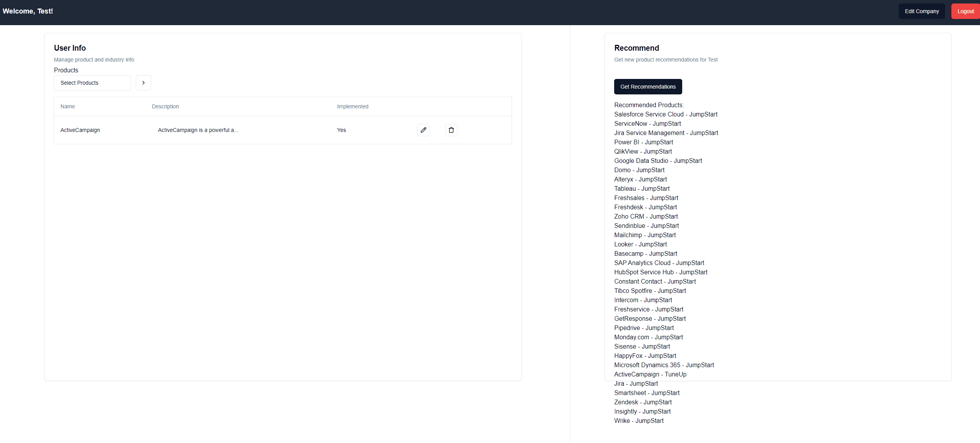Click the Welcome, Test! header text
This screenshot has height=443, width=980.
point(28,11)
